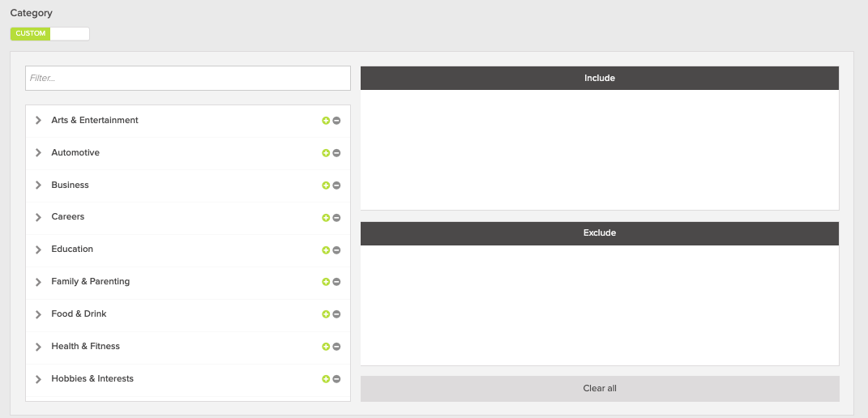Select the Careers label
The height and width of the screenshot is (418, 868).
pos(67,216)
